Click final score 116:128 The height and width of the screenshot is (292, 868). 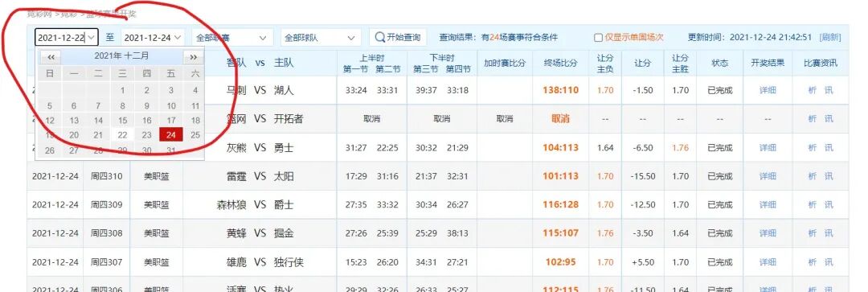(560, 204)
